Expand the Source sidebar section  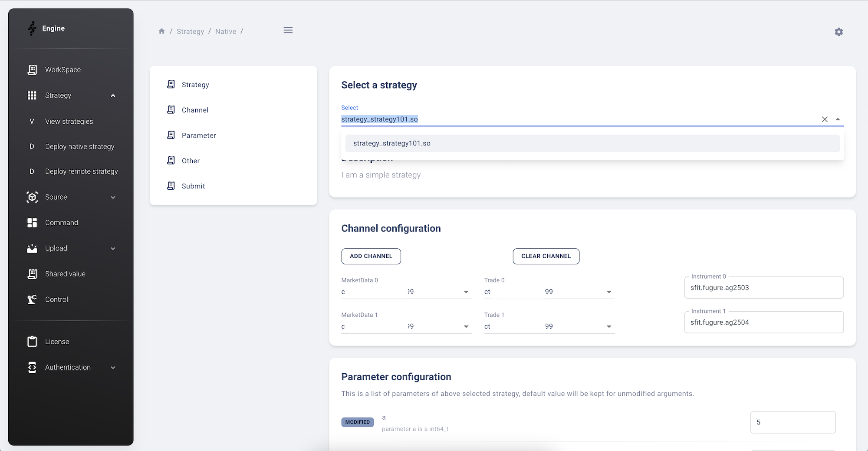113,197
